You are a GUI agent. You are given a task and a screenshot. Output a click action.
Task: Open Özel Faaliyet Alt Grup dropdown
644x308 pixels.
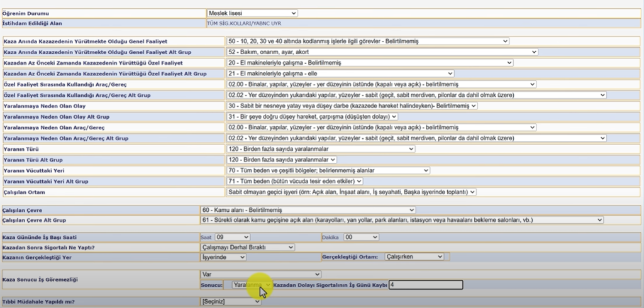pyautogui.click(x=340, y=74)
